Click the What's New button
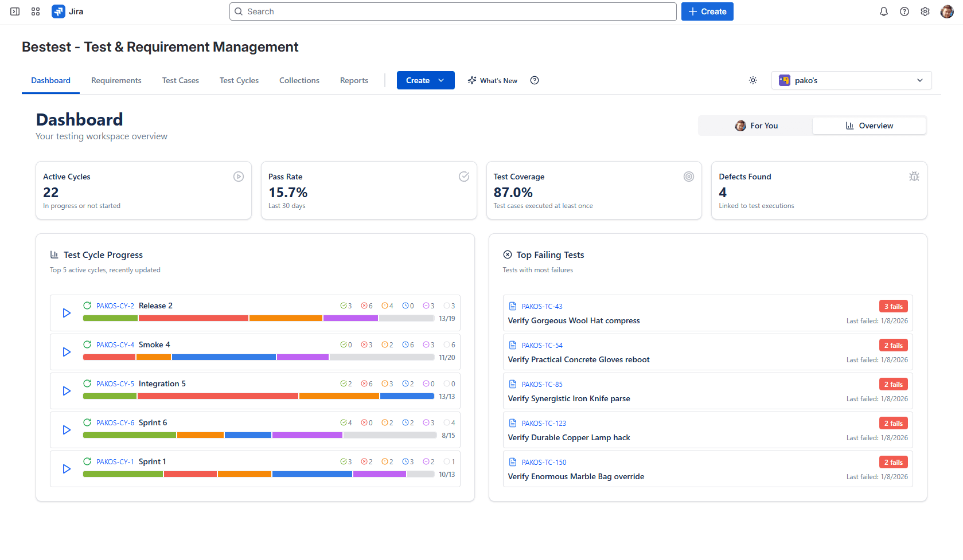This screenshot has height=560, width=963. [492, 80]
